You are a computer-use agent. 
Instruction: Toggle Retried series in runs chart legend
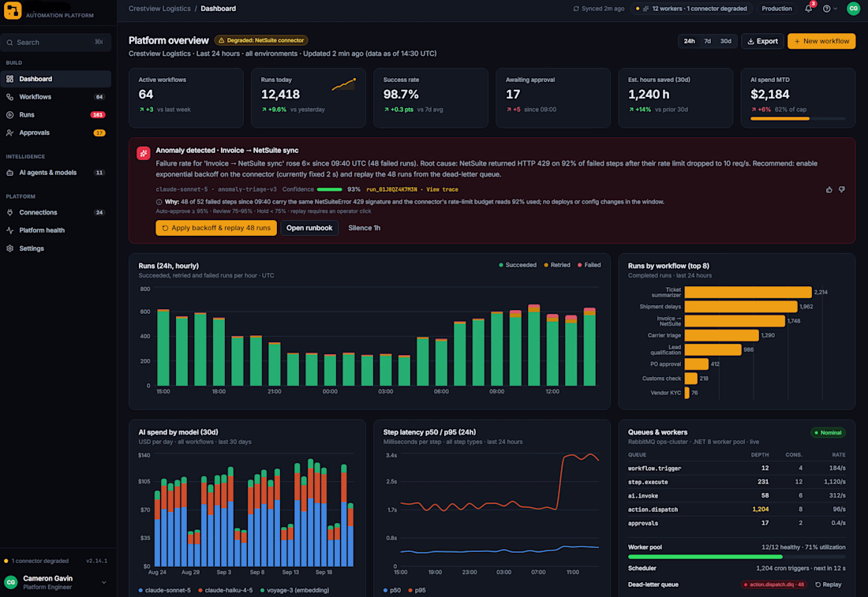[557, 265]
